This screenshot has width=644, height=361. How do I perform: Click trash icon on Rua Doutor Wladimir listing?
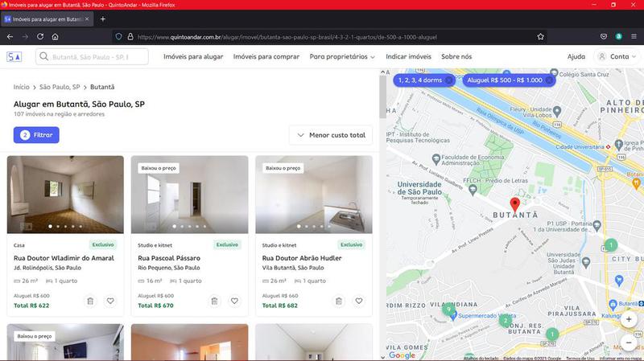pos(90,301)
